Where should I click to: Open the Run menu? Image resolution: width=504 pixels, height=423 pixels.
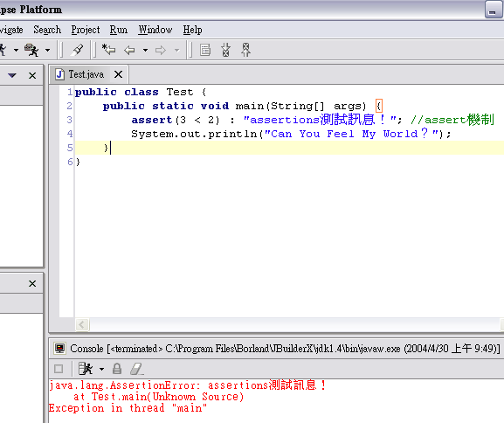(x=119, y=30)
